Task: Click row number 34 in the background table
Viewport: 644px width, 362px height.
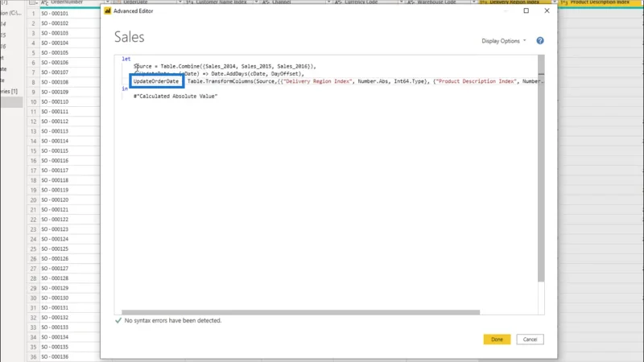Action: click(x=33, y=337)
